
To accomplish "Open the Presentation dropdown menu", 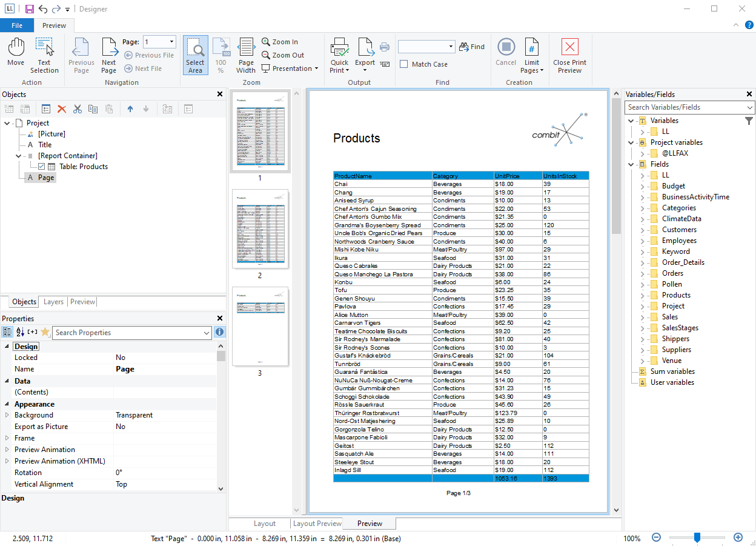I will (x=291, y=68).
